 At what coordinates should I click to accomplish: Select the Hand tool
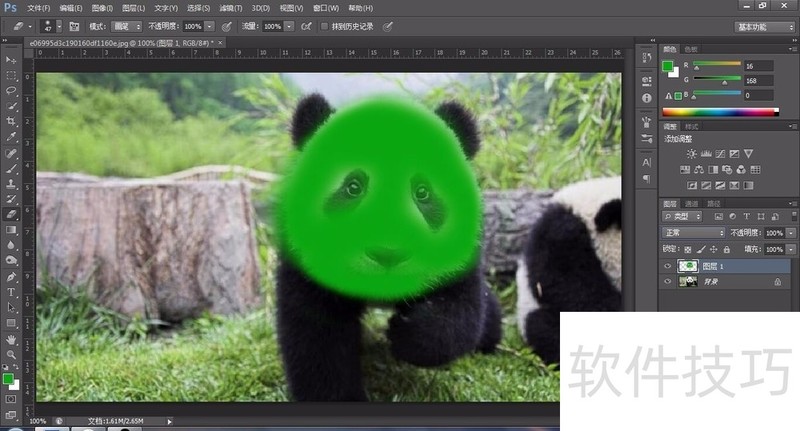pos(11,340)
